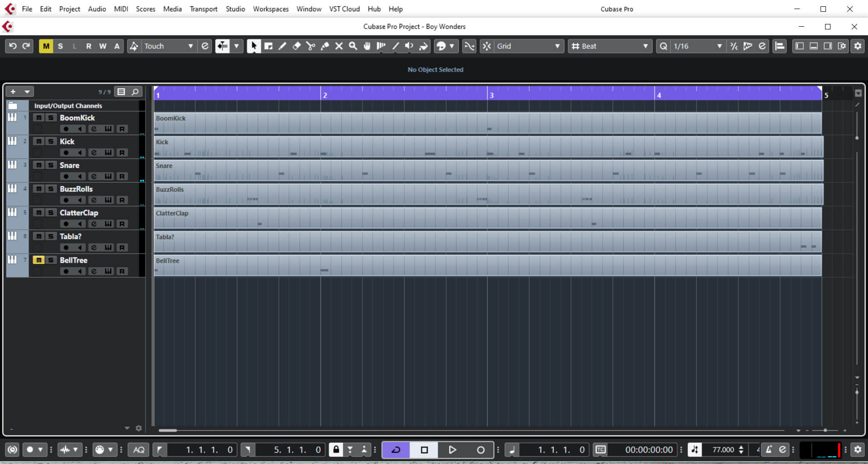Open the Grid snap type dropdown
868x464 pixels.
point(528,46)
